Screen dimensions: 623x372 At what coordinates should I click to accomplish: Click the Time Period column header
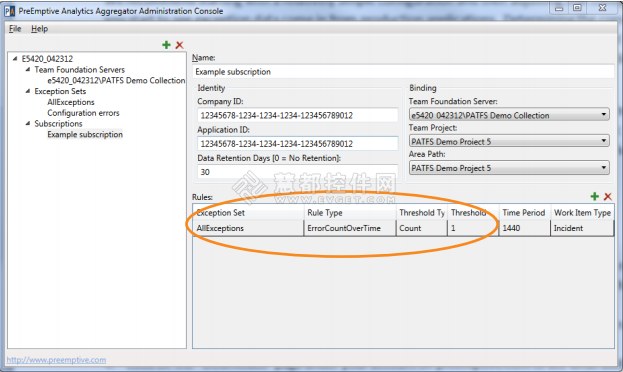click(525, 213)
